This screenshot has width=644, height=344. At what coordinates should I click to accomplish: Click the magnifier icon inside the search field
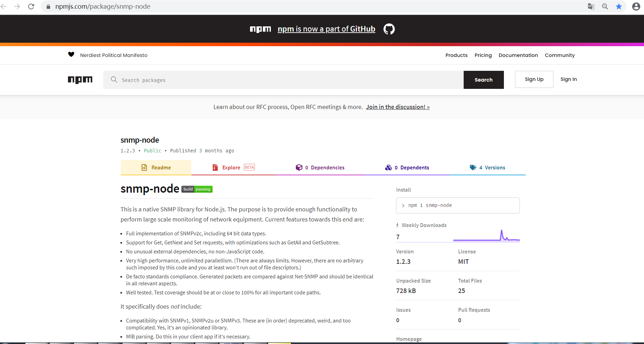114,79
